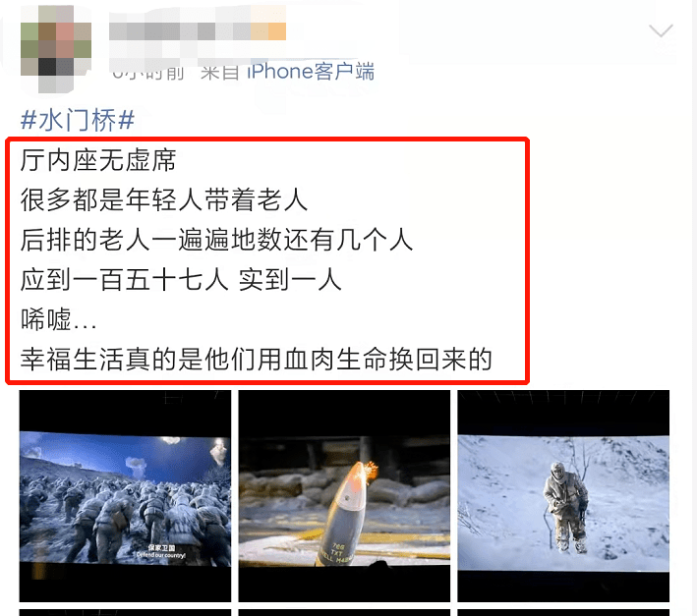The image size is (697, 616).
Task: Open the artillery shell photo thumbnail
Action: click(344, 495)
